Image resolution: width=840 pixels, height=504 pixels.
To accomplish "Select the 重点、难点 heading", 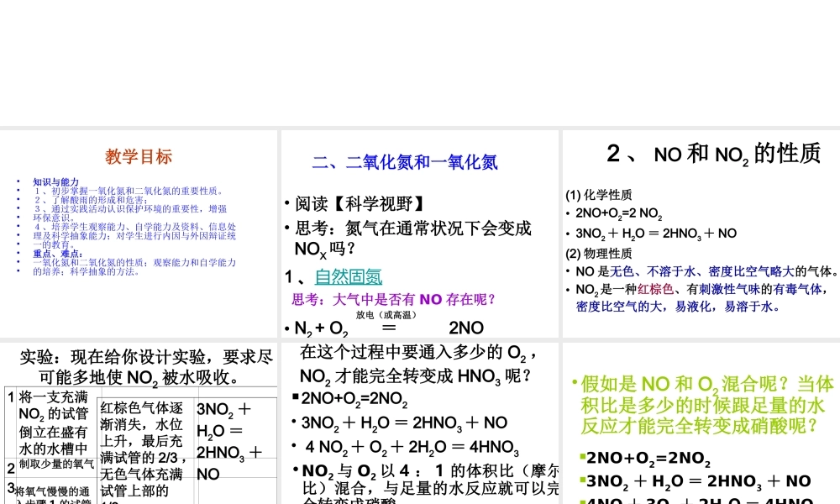I will point(58,254).
